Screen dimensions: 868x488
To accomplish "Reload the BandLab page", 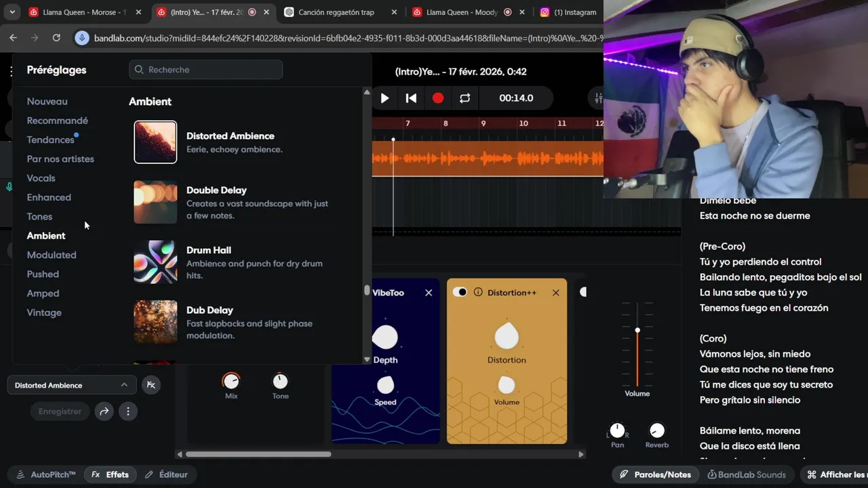I will 56,38.
